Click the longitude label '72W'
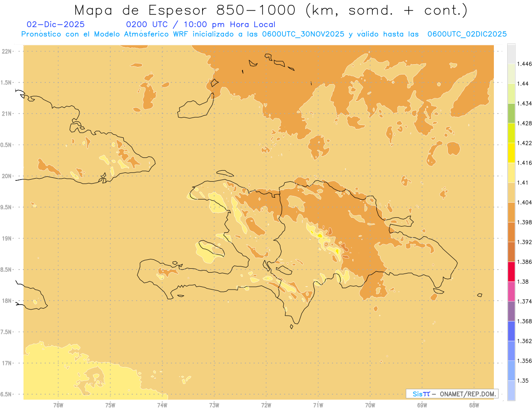 (266, 405)
